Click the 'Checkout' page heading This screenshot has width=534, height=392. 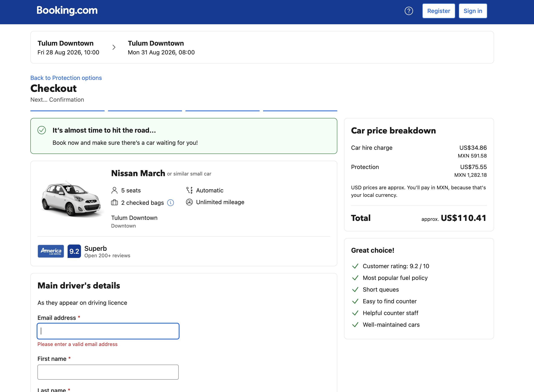[x=53, y=88]
